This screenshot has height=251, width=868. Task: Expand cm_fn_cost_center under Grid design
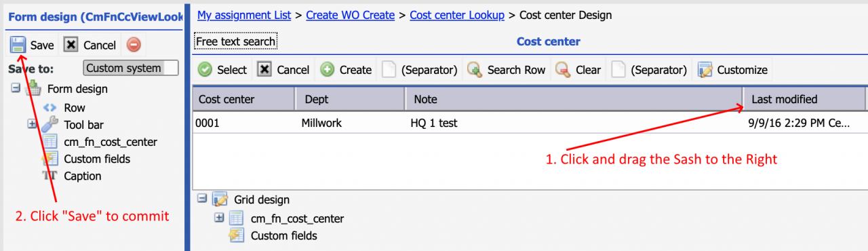coord(218,218)
